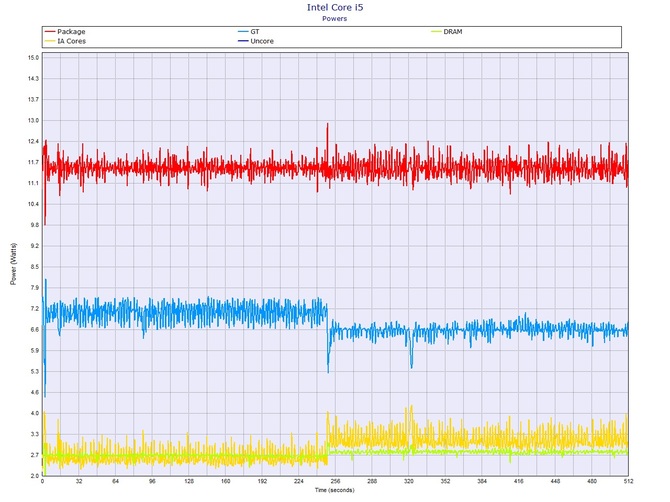Click the 9.8 y-axis value
Screen dimensions: 670x502
point(34,225)
